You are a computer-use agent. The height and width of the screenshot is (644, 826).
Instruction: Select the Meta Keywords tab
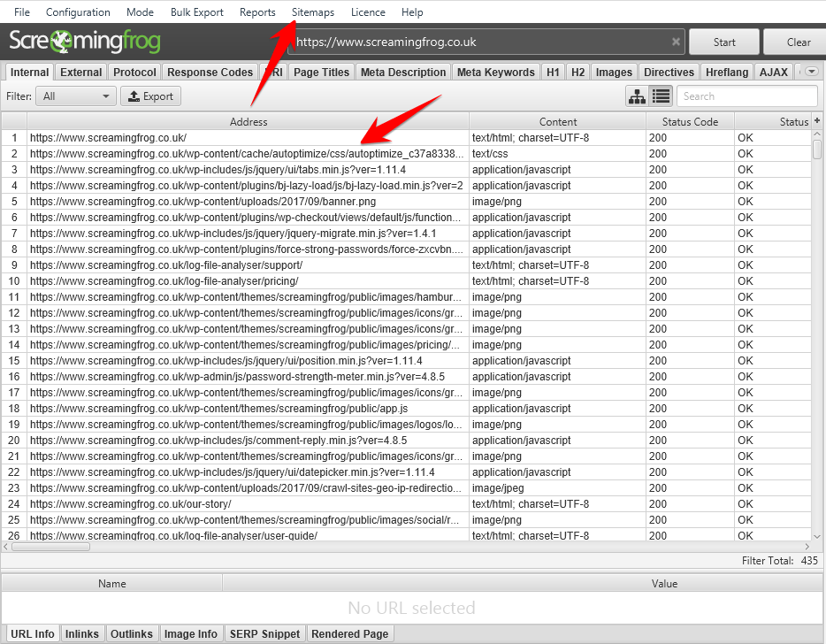click(x=496, y=73)
